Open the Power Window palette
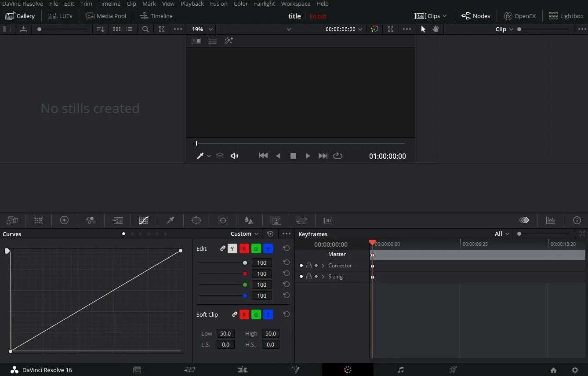The image size is (588, 376). pos(196,220)
